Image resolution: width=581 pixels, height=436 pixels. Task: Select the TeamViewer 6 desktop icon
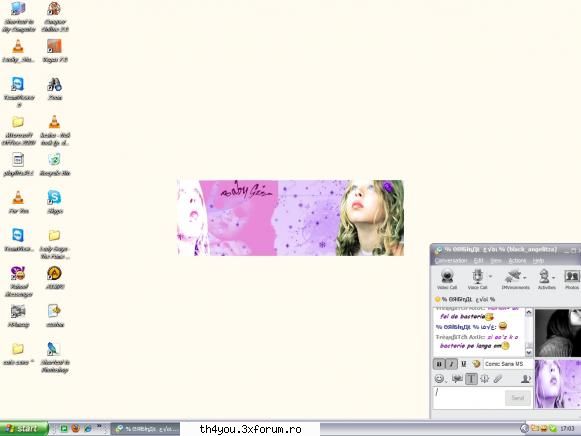click(x=18, y=92)
